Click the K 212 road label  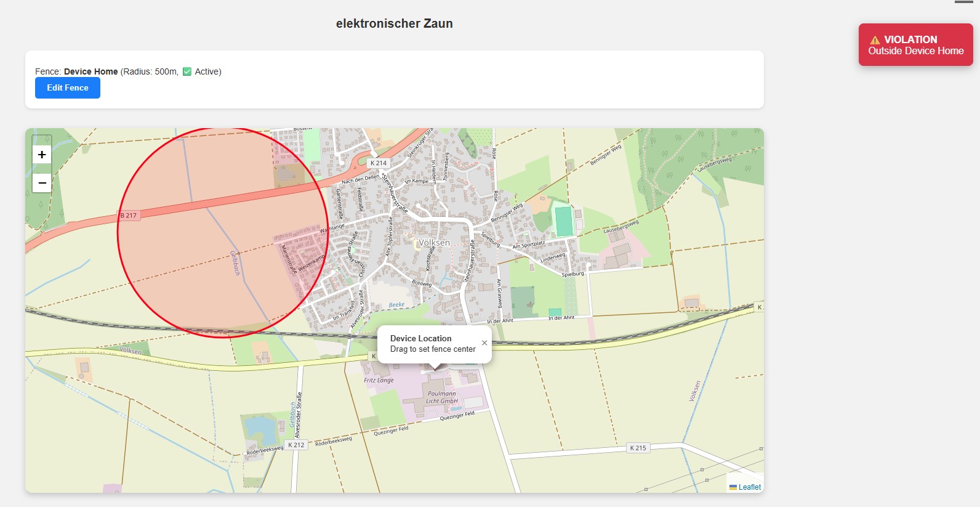pyautogui.click(x=296, y=445)
